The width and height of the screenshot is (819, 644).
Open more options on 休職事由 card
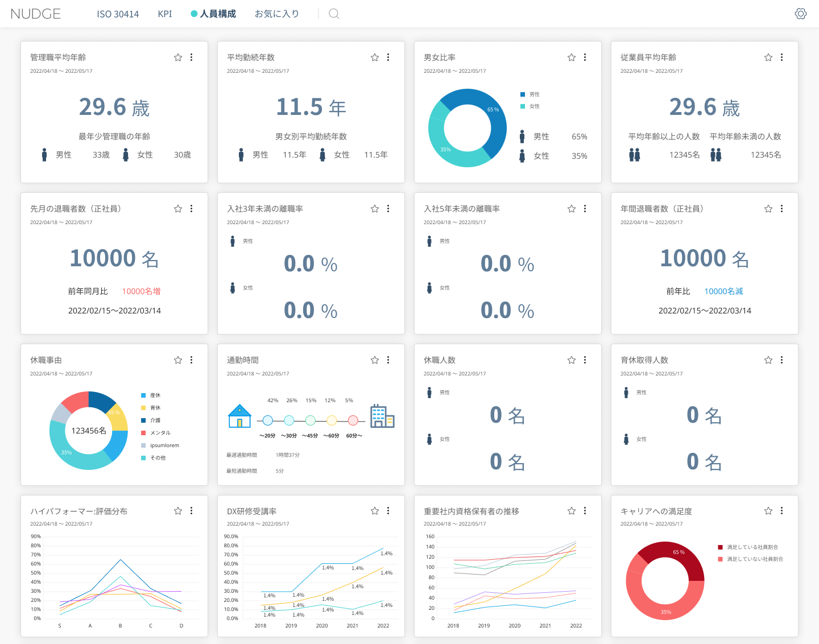point(192,360)
